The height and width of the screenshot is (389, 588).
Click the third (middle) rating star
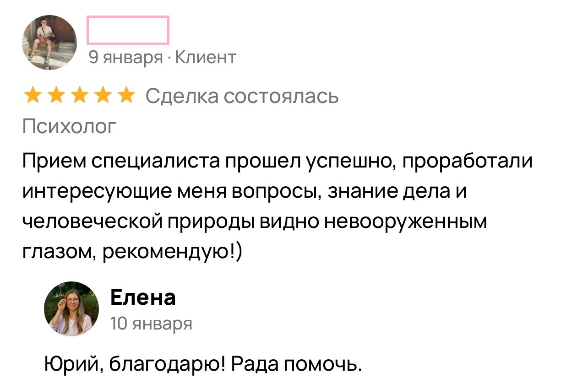pos(78,97)
